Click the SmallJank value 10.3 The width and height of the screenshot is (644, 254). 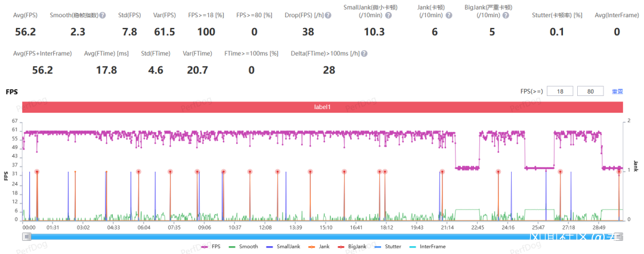pos(374,32)
